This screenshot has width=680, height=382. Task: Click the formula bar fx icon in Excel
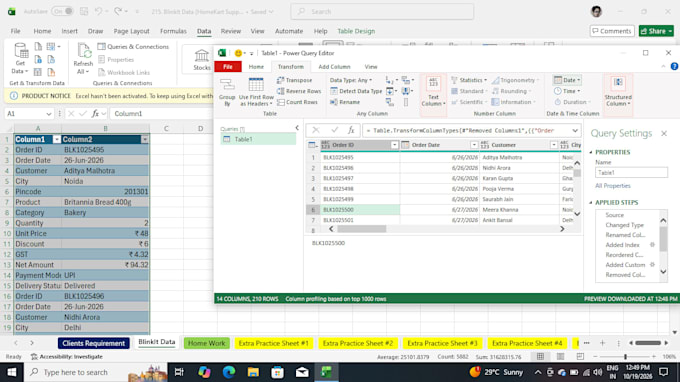(x=95, y=114)
